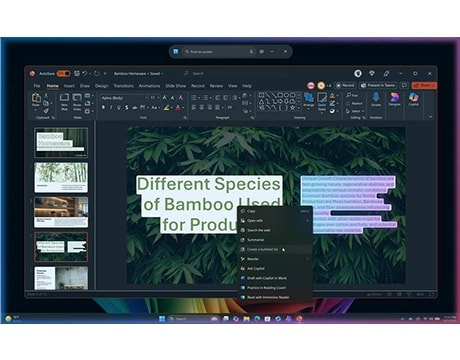Click the Record button
Screen dimensions: 460x360
345,85
